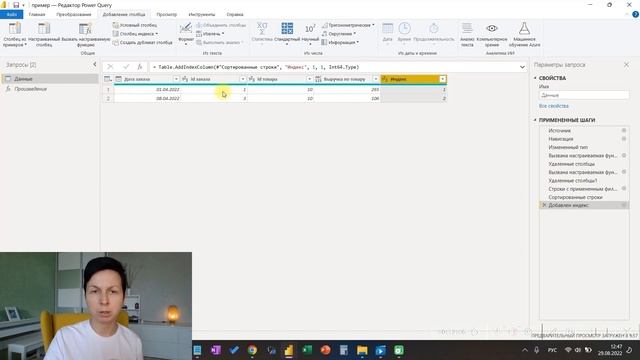The height and width of the screenshot is (360, 640).
Task: Collapse the 'СВОЙСТВА' section
Action: click(535, 78)
